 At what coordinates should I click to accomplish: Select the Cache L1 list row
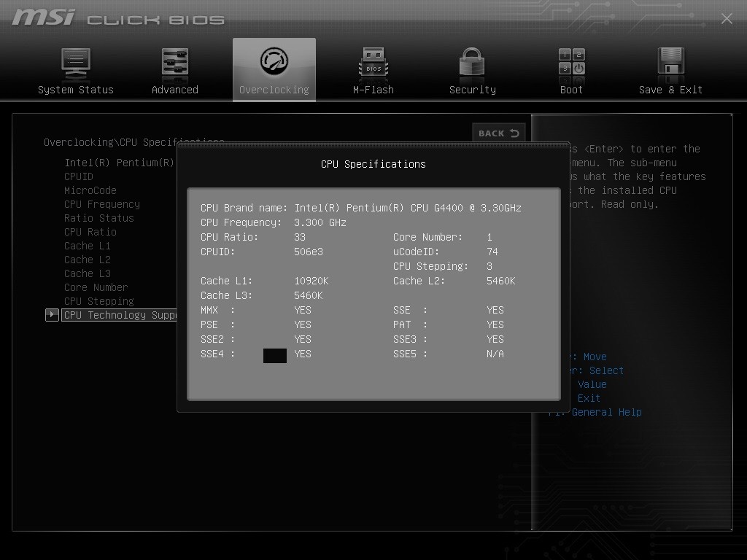click(88, 245)
